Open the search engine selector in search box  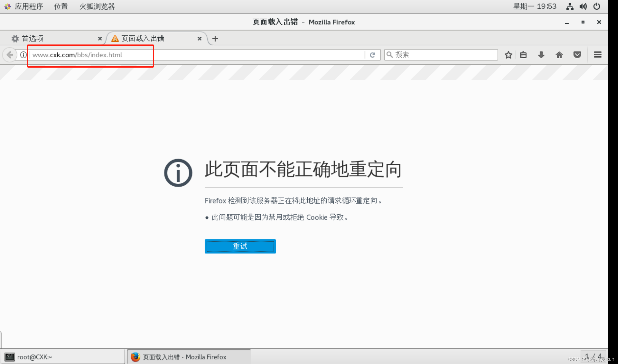(390, 55)
